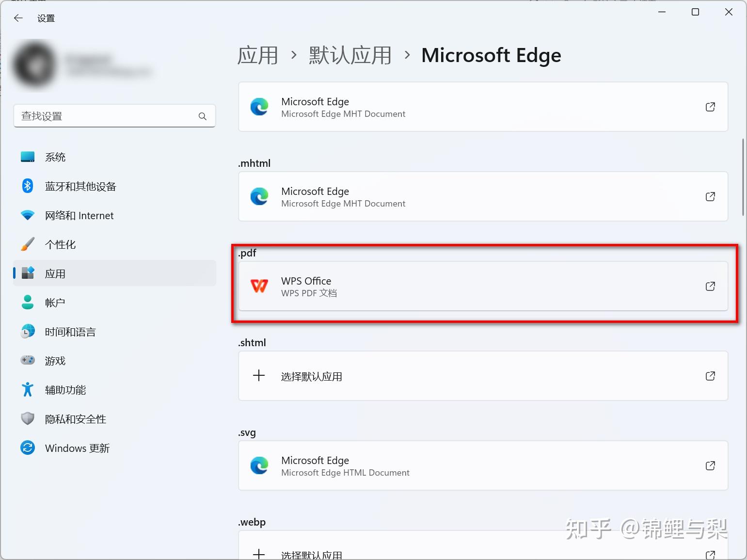Open 帐户 settings category

[x=114, y=303]
